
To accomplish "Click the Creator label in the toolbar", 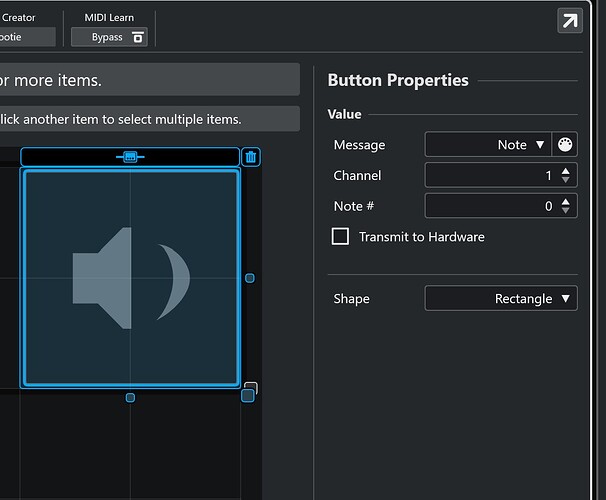I will (x=18, y=18).
